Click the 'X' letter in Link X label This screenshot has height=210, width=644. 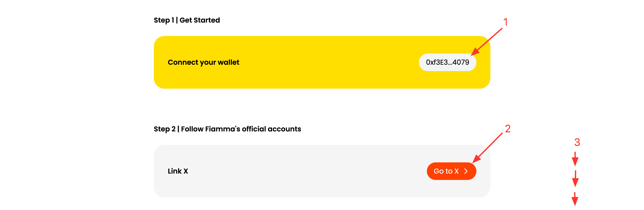(186, 171)
